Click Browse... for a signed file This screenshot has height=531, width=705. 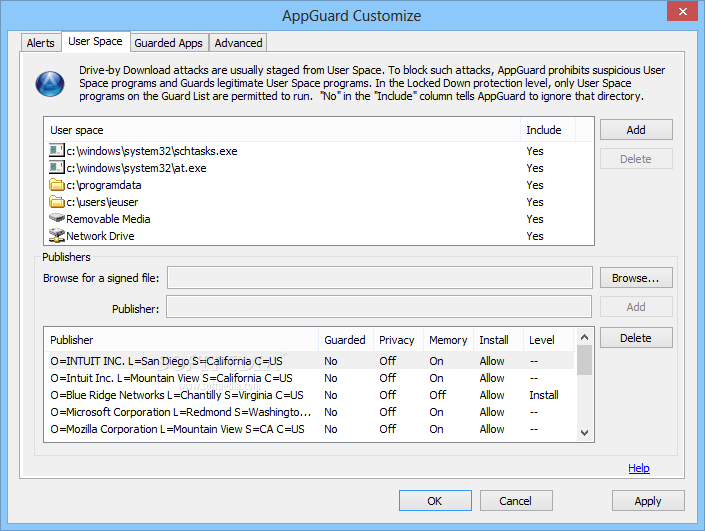point(636,278)
